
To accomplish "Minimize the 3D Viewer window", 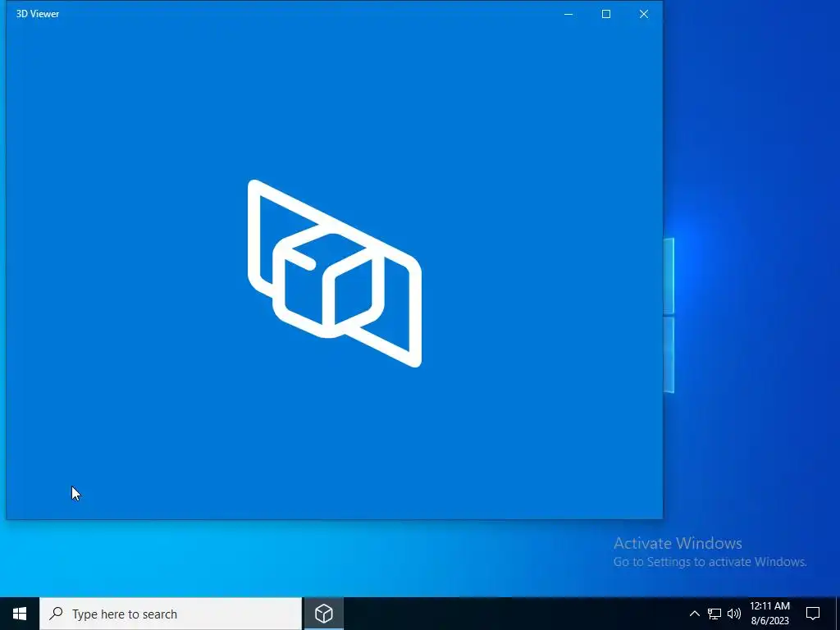I will point(568,14).
